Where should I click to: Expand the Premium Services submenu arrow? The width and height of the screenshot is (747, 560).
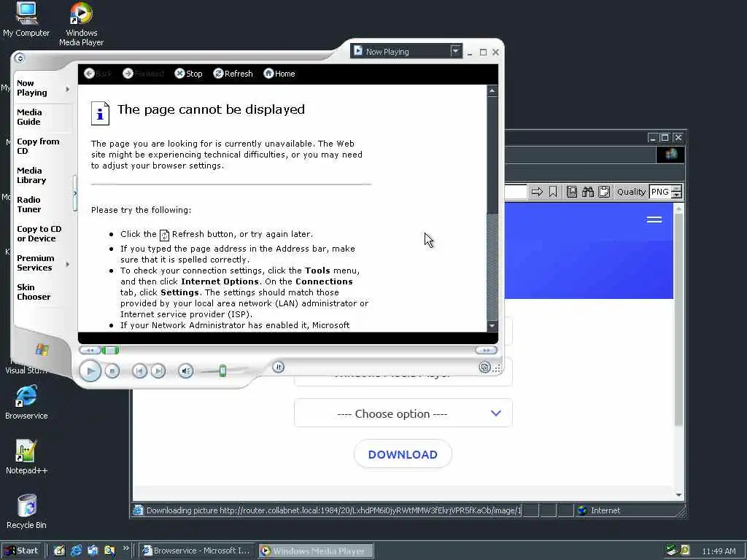click(68, 264)
